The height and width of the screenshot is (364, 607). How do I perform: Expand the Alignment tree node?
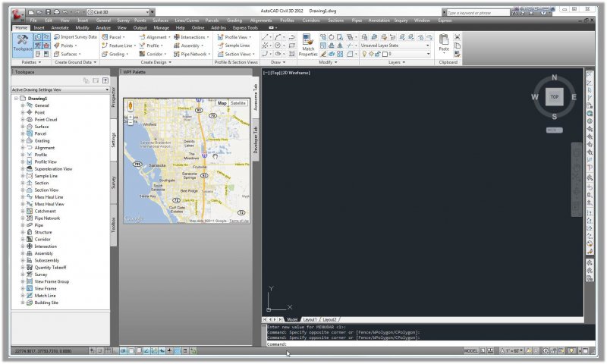tap(23, 148)
